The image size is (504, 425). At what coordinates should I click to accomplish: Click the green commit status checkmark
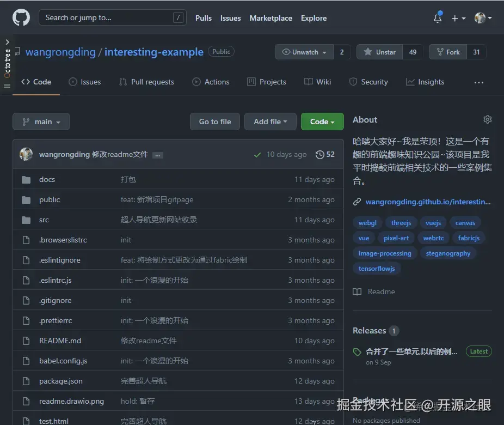[x=257, y=155]
